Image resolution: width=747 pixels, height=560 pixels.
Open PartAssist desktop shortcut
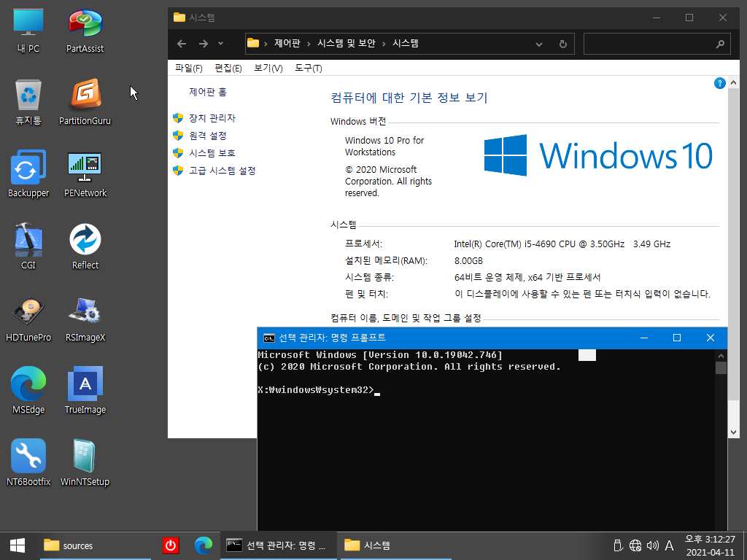tap(85, 31)
